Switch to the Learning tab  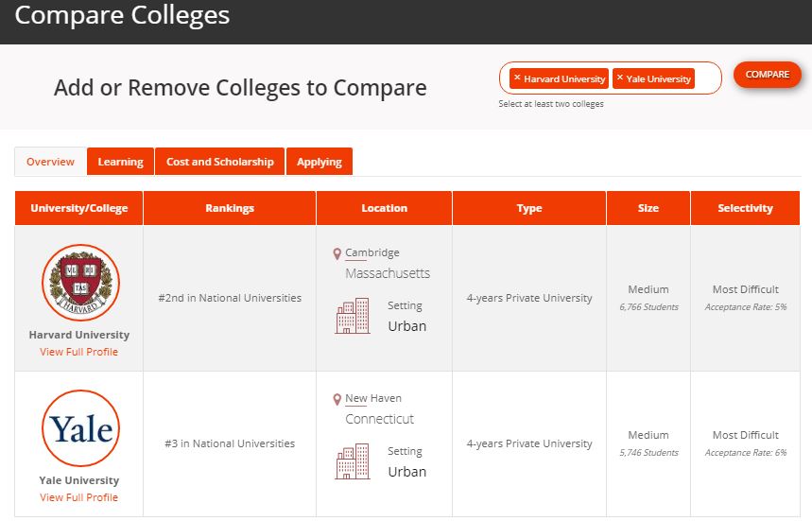120,162
